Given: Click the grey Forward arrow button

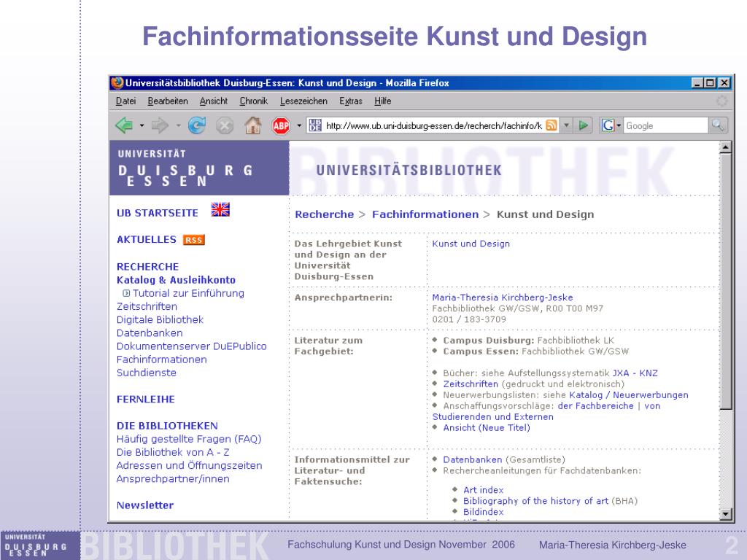Looking at the screenshot, I should pos(160,125).
